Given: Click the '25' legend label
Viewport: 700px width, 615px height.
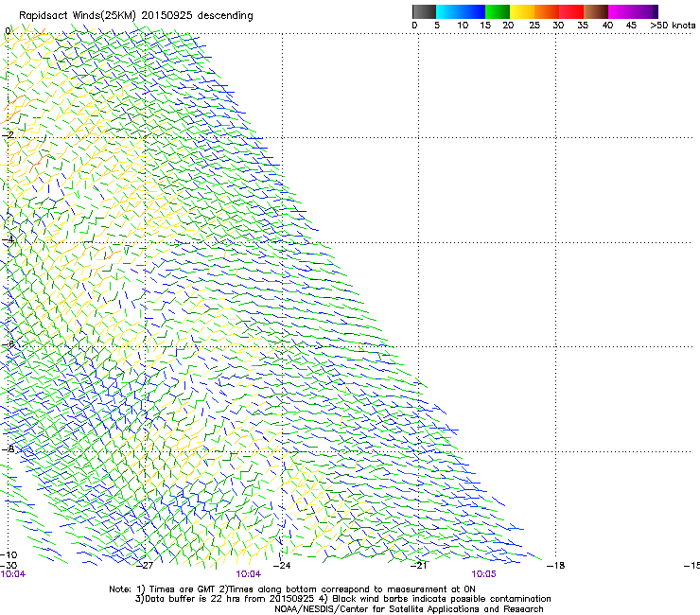Looking at the screenshot, I should point(534,26).
